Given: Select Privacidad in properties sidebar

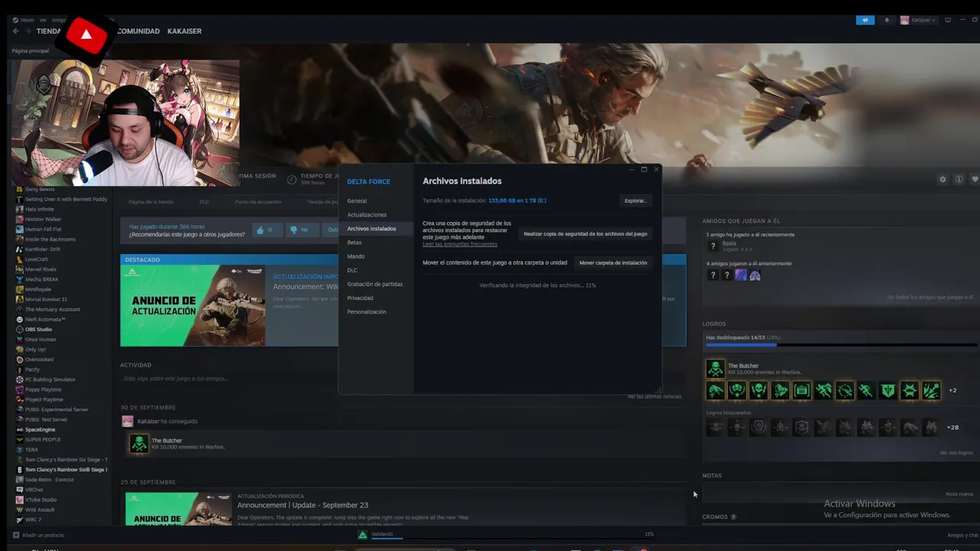Looking at the screenshot, I should [360, 298].
